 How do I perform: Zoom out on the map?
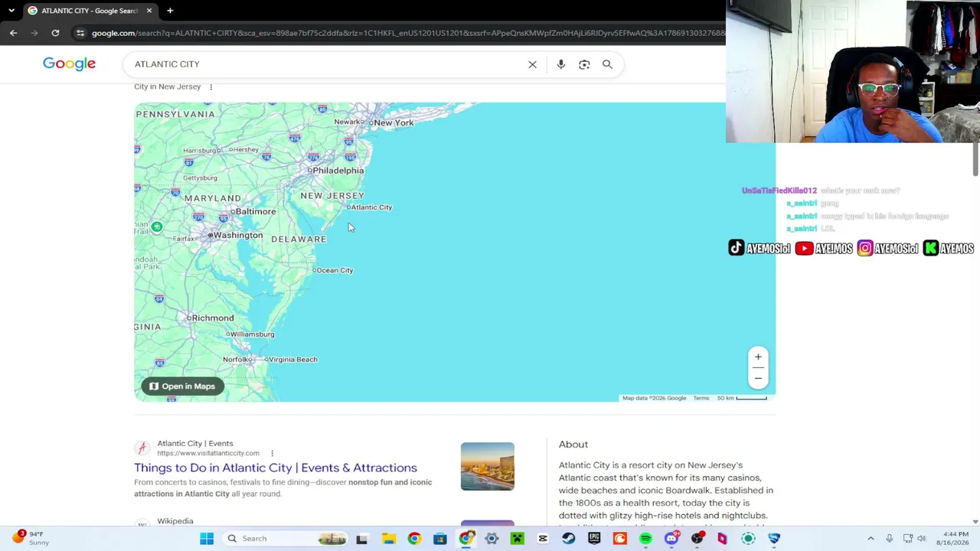[x=758, y=378]
